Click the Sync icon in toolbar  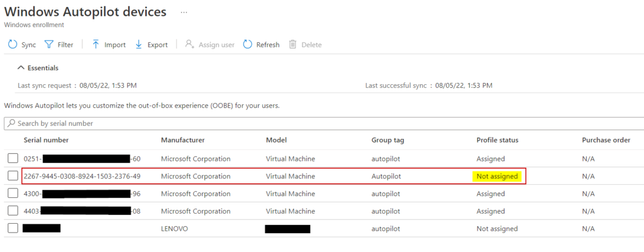(13, 45)
